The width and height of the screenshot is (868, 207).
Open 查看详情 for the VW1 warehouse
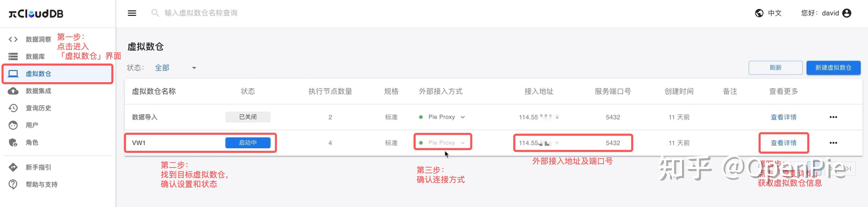(x=783, y=143)
